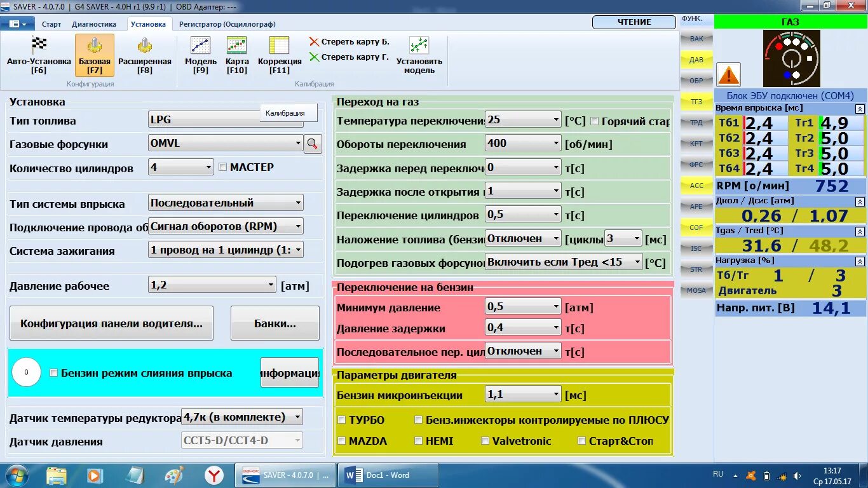Click SAVER 4.0.7.0 taskbar button
This screenshot has width=868, height=488.
(285, 475)
